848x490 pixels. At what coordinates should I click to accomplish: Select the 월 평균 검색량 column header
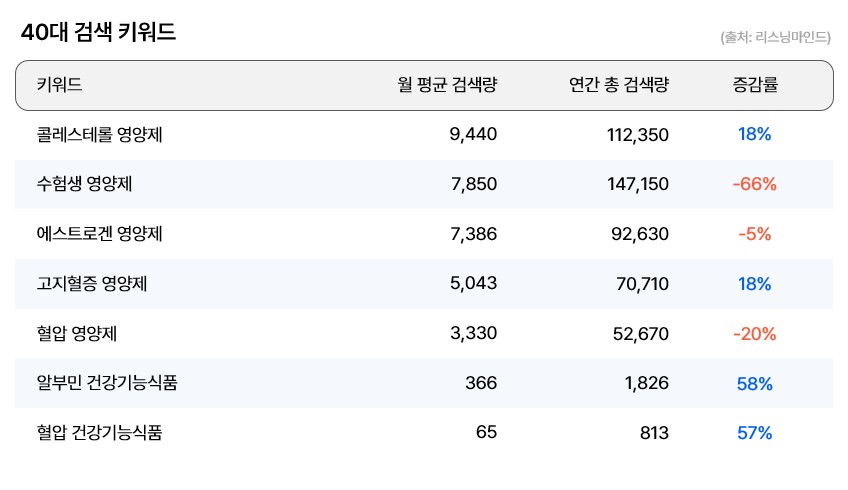(x=447, y=86)
